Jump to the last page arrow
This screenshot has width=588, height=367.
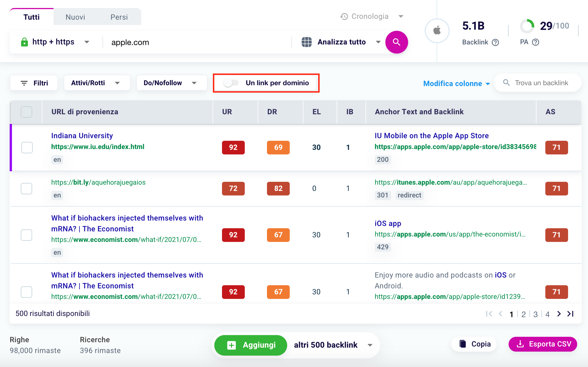(x=570, y=314)
